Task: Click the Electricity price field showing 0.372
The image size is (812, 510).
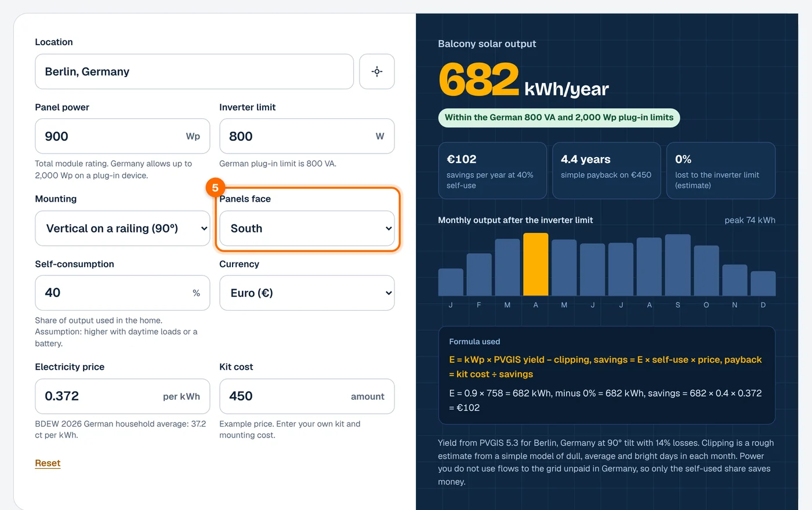Action: click(122, 396)
